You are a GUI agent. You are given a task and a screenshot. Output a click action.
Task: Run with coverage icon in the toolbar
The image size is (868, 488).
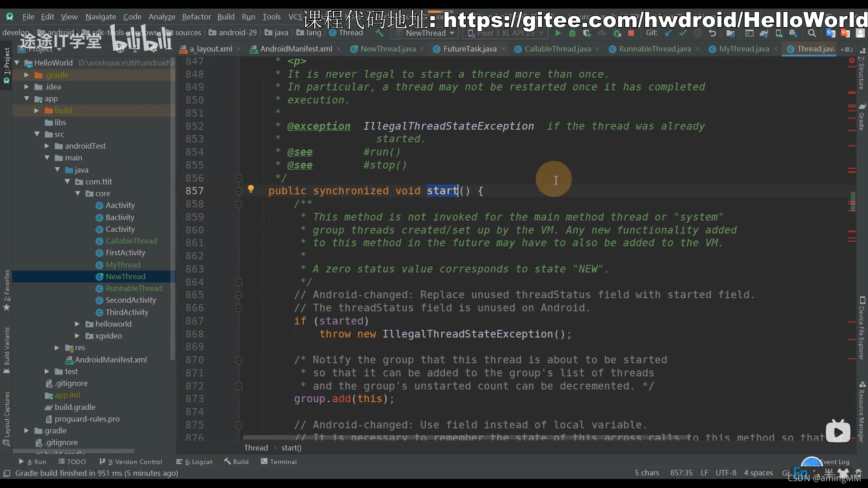tap(587, 33)
